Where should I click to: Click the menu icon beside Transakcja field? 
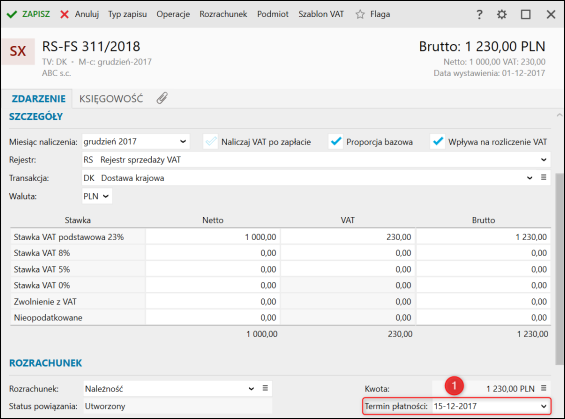click(544, 177)
